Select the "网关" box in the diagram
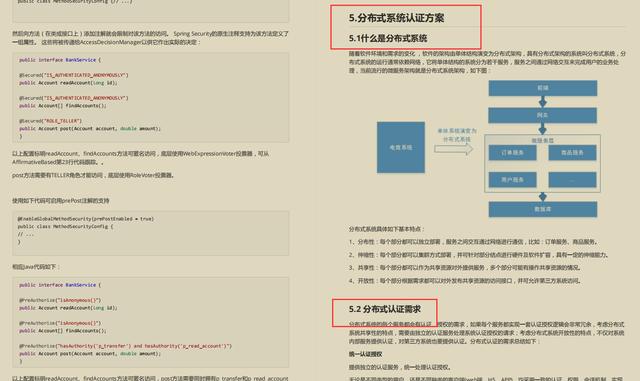 [x=542, y=116]
